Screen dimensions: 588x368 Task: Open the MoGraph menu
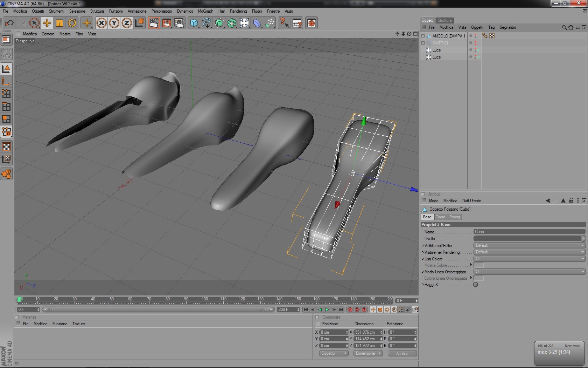point(205,11)
